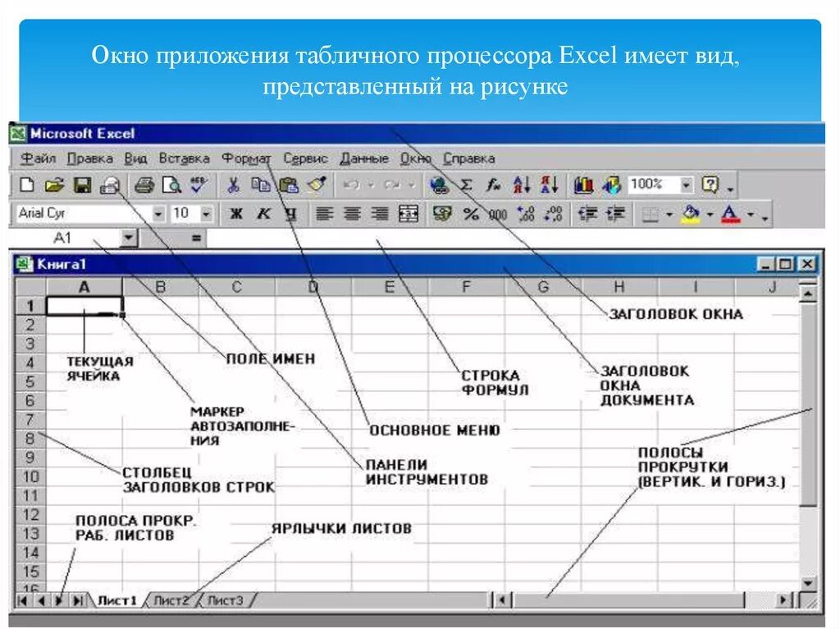
Task: Open Print Preview icon
Action: pos(171,185)
